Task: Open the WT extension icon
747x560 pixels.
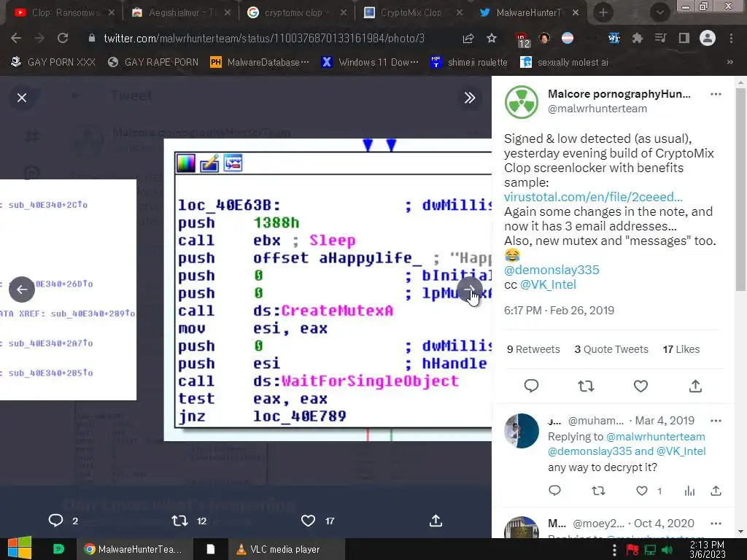Action: click(x=614, y=38)
